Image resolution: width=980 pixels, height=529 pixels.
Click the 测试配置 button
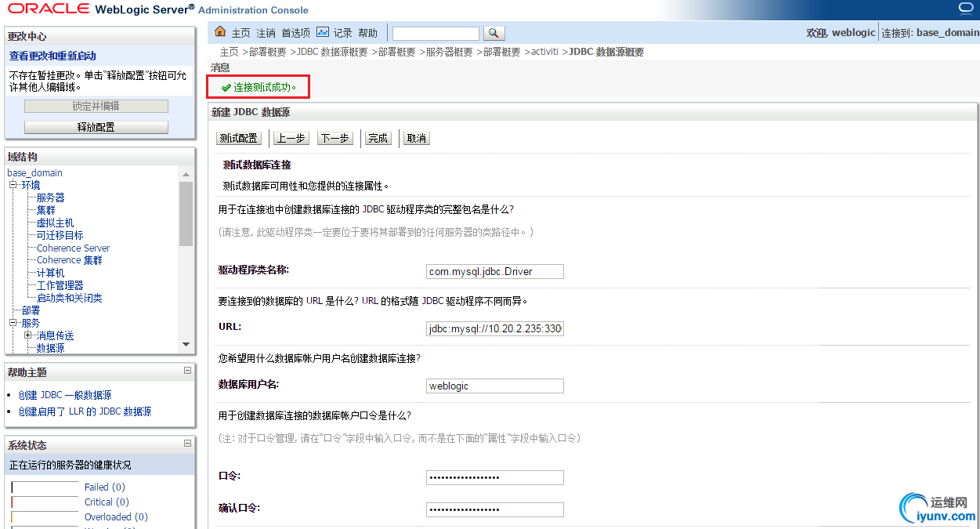point(239,138)
